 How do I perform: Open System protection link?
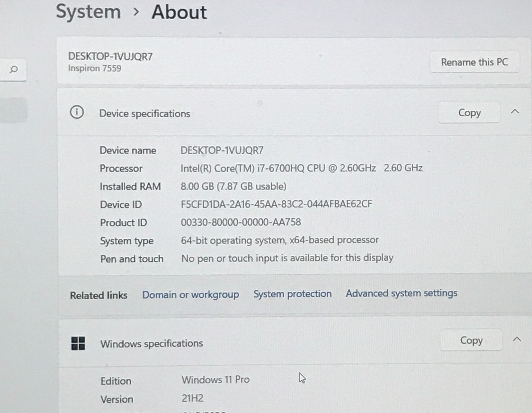click(x=293, y=294)
